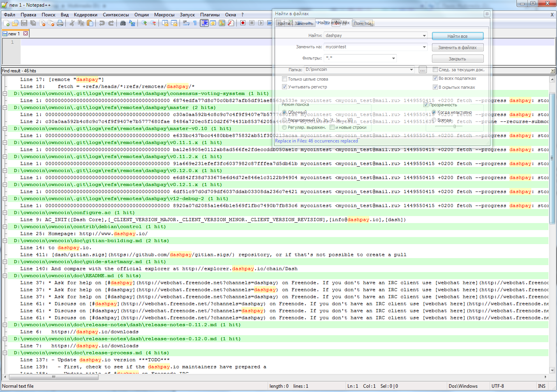Toggle the 'Прозрачность' checkbox
This screenshot has height=392, width=557.
(x=426, y=105)
